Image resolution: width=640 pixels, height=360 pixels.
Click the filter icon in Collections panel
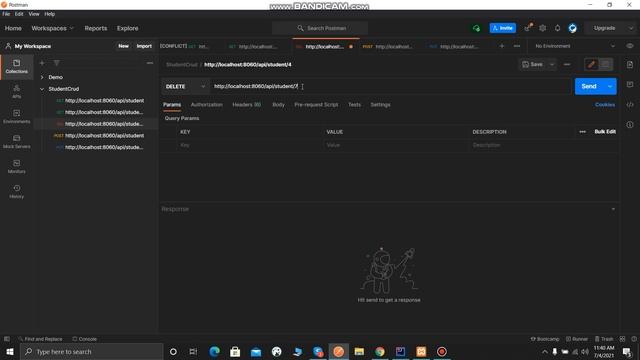tap(57, 63)
